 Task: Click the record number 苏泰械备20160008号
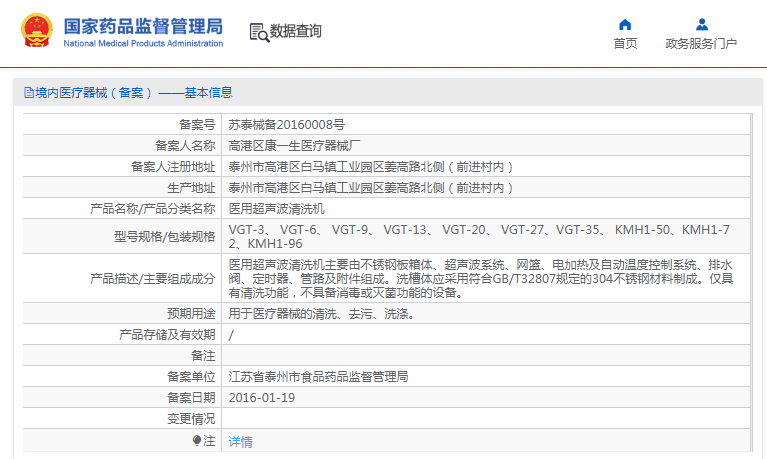(286, 125)
